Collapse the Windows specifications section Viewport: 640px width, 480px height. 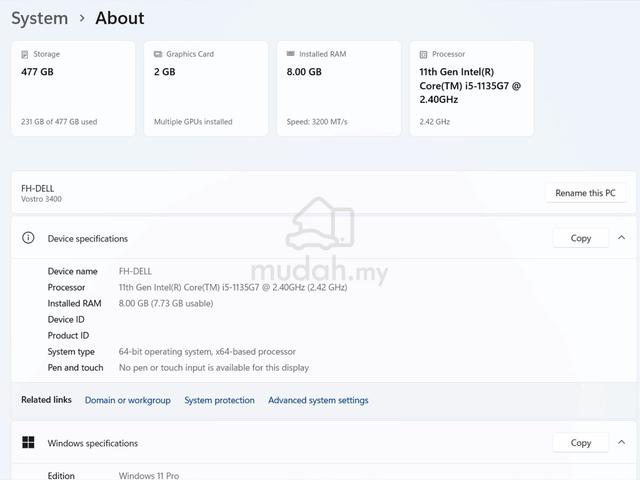[x=621, y=442]
